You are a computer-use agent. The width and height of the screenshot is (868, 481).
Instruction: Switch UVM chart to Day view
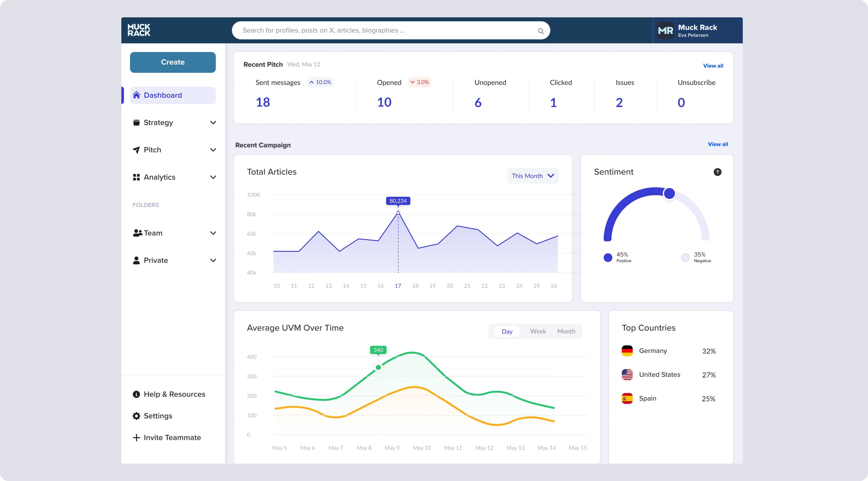click(x=507, y=331)
